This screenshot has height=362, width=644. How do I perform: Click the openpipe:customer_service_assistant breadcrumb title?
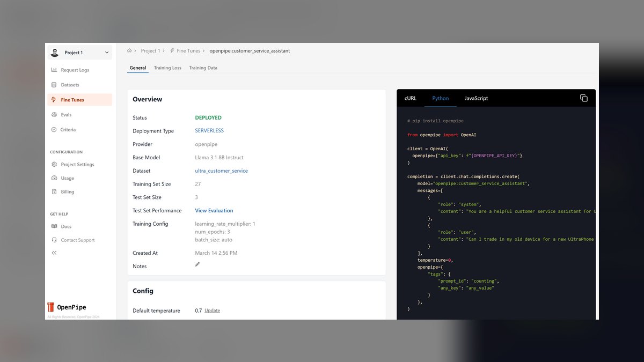point(250,51)
